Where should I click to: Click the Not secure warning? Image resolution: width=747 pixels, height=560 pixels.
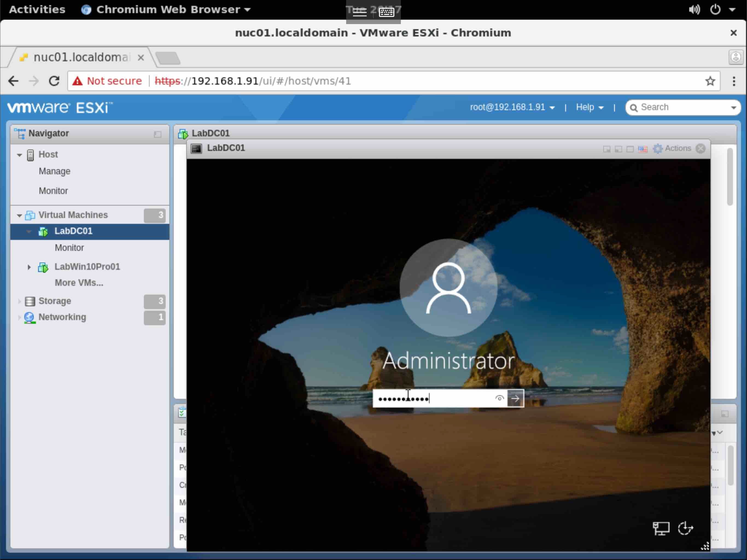pos(107,81)
